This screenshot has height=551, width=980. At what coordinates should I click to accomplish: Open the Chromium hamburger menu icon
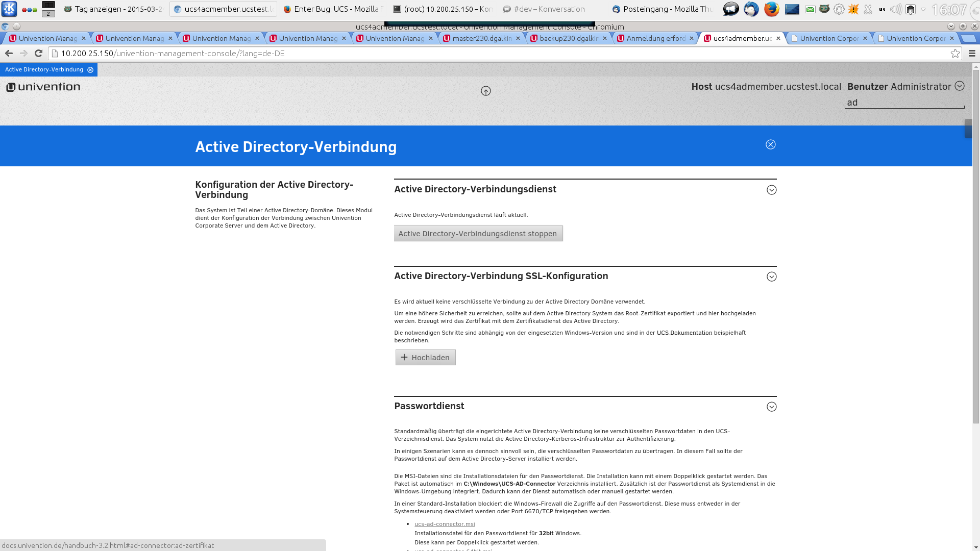tap(971, 54)
